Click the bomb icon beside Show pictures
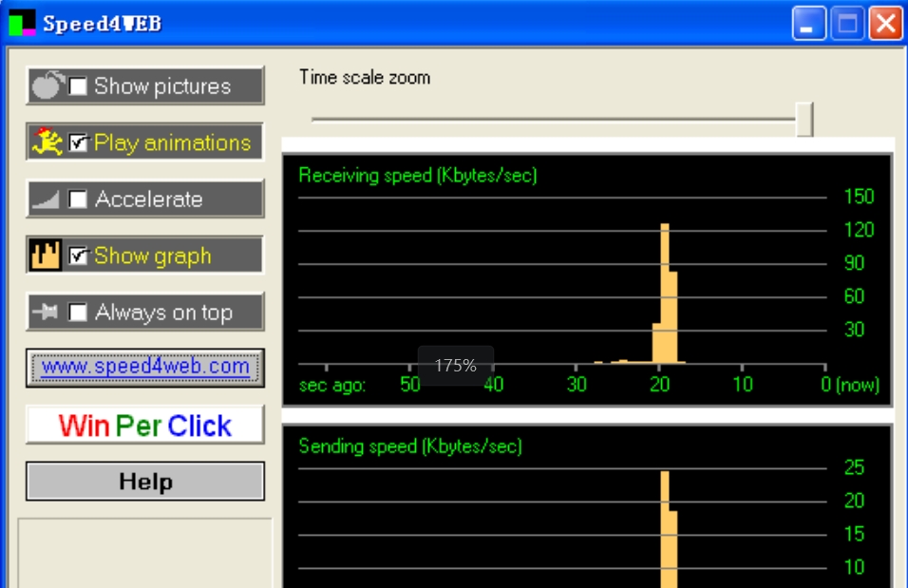 click(46, 86)
